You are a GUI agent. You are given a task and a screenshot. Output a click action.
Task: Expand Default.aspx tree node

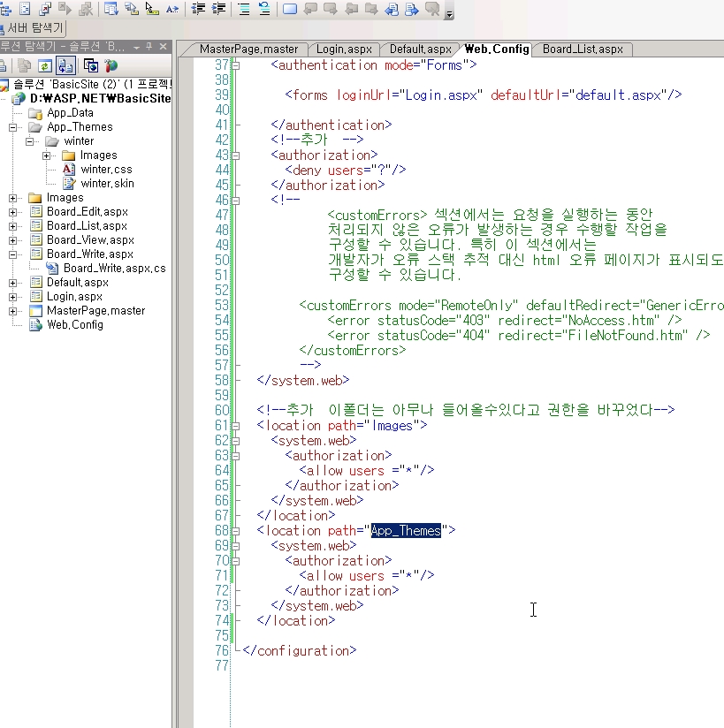[13, 283]
